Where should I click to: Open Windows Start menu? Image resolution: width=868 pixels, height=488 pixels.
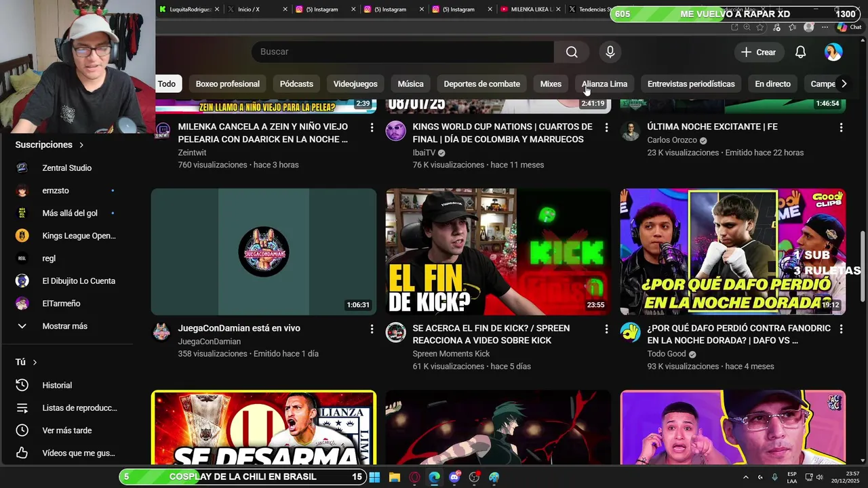click(374, 477)
